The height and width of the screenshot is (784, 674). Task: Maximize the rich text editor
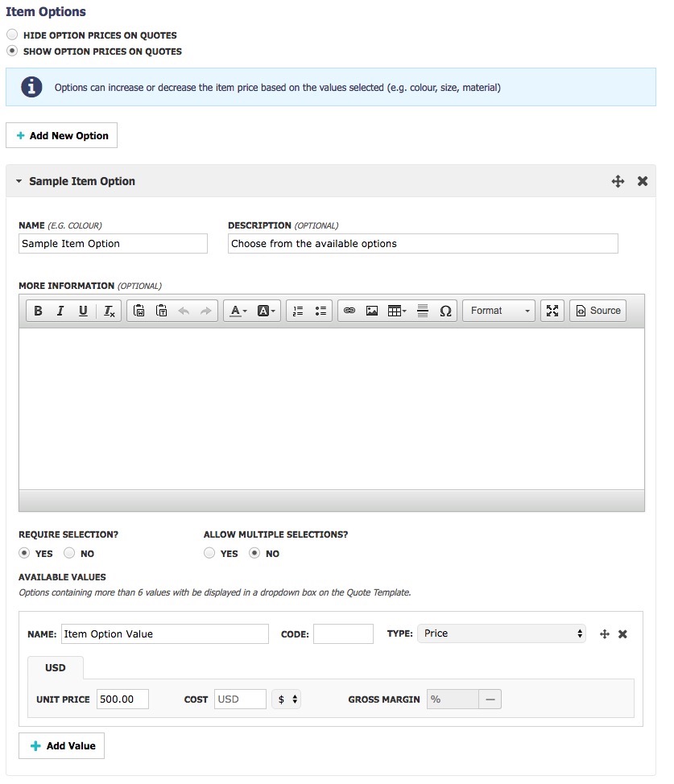(x=552, y=311)
